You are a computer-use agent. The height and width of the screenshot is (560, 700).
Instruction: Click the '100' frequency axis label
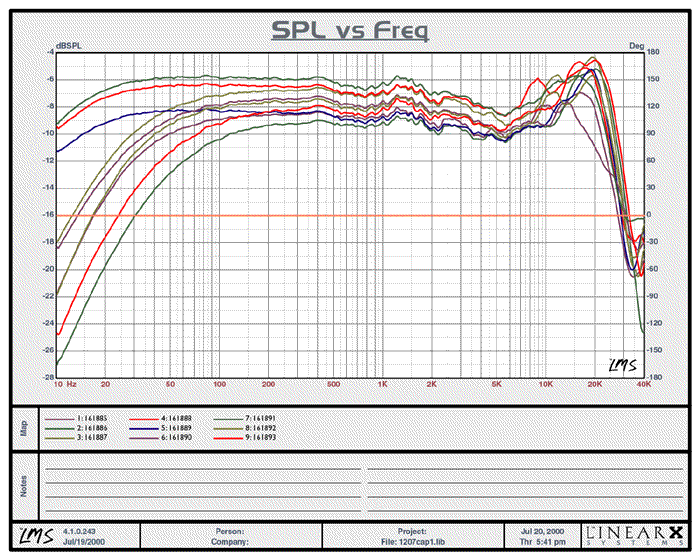(219, 384)
